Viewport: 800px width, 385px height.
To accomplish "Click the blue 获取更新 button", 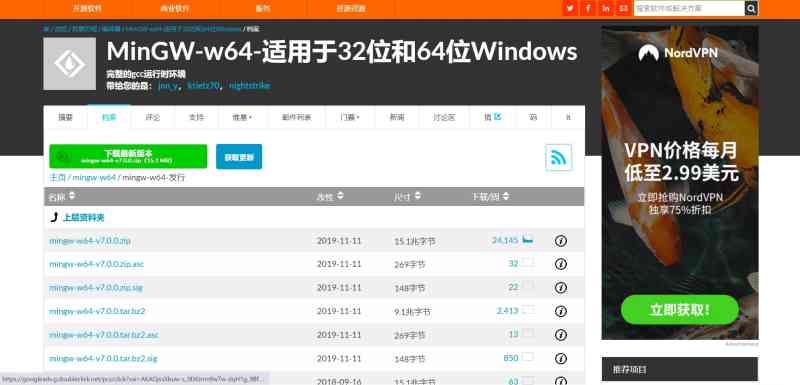I will (x=239, y=157).
